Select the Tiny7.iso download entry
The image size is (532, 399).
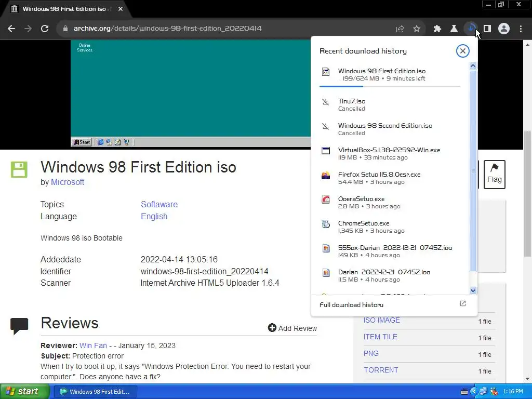(x=390, y=104)
